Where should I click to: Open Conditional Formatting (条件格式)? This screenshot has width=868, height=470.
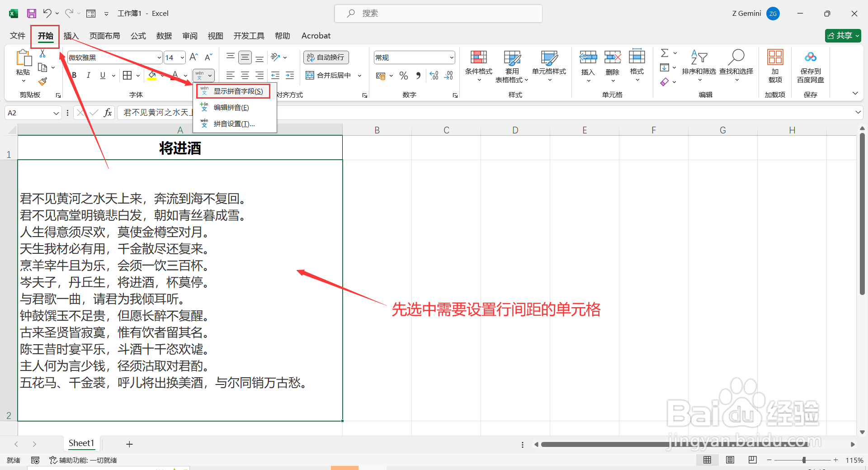tap(478, 66)
